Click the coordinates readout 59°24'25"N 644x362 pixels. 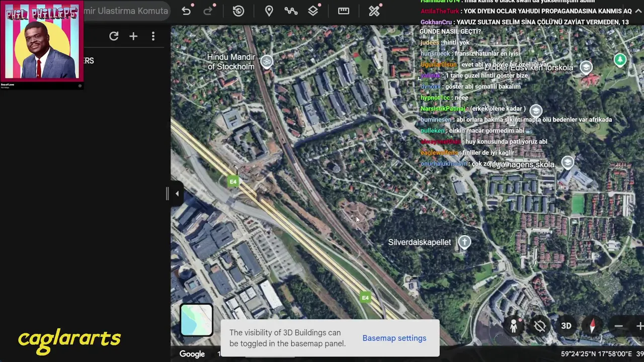pyautogui.click(x=596, y=354)
